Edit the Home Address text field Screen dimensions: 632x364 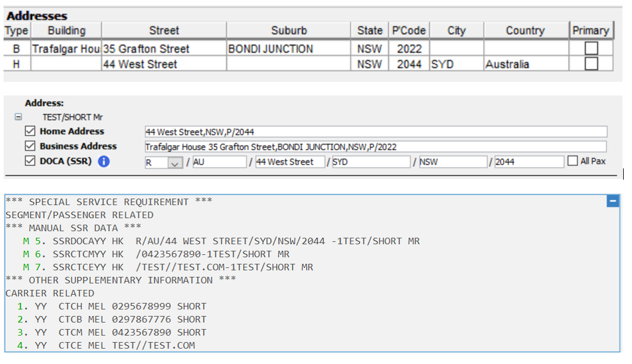(376, 132)
